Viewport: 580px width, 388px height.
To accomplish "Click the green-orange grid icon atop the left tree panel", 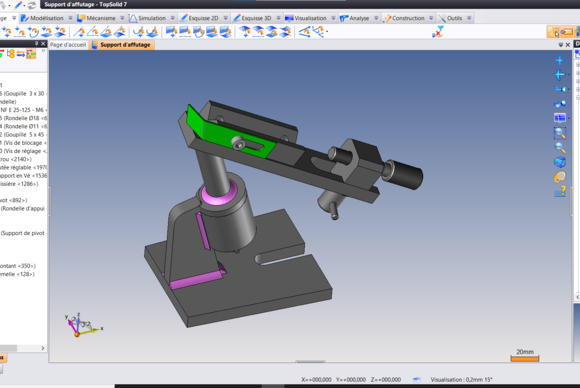I will coord(31,54).
